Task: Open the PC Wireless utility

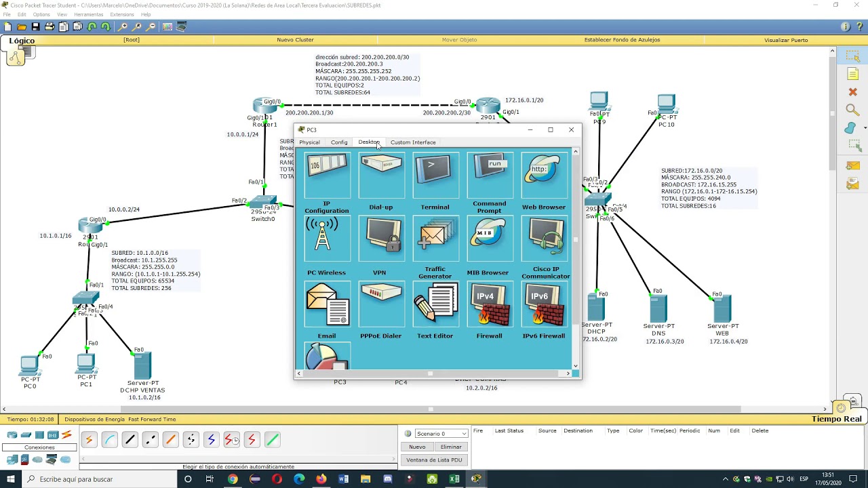Action: 327,239
